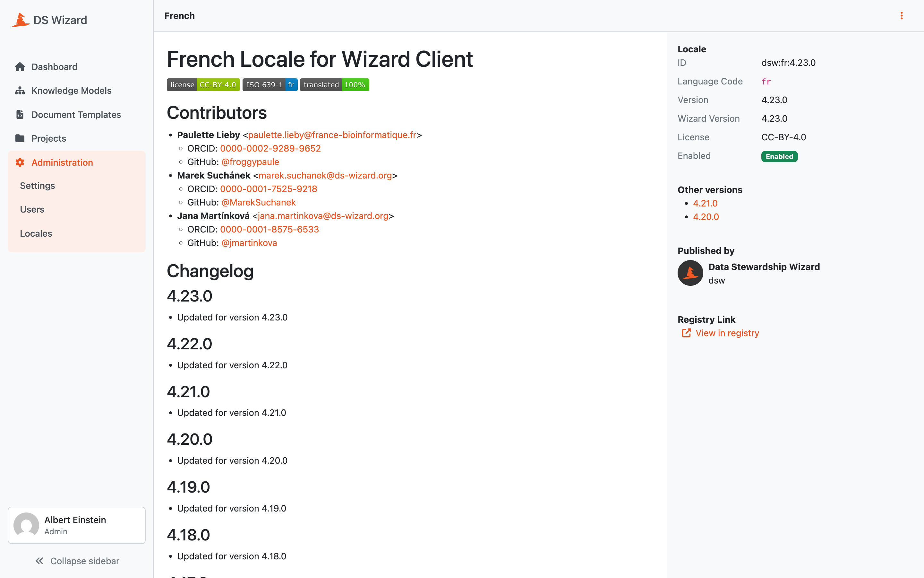Click the DS Wizard title text
Viewport: 924px width, 578px height.
tap(60, 20)
